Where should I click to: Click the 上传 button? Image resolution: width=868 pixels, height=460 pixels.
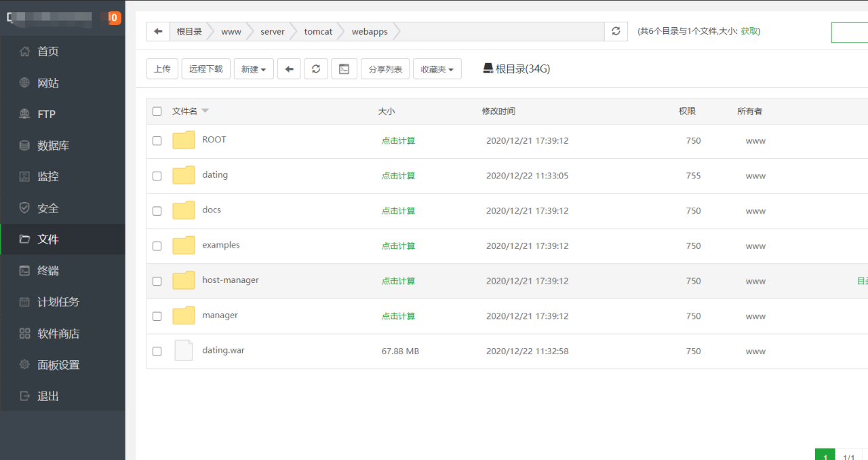[162, 69]
